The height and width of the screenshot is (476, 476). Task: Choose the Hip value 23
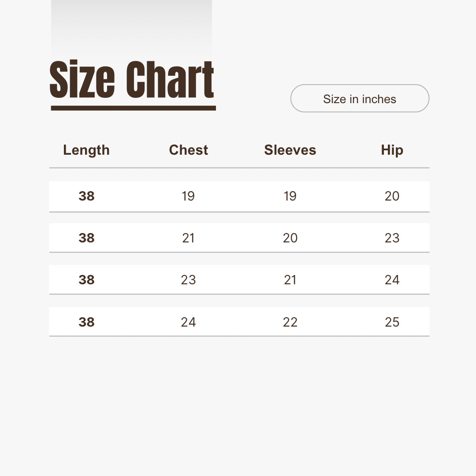pos(392,238)
